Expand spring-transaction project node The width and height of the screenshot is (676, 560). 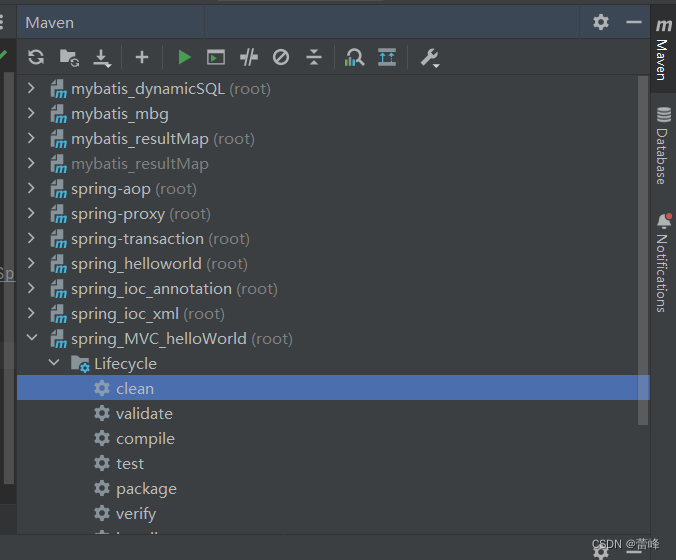[31, 238]
